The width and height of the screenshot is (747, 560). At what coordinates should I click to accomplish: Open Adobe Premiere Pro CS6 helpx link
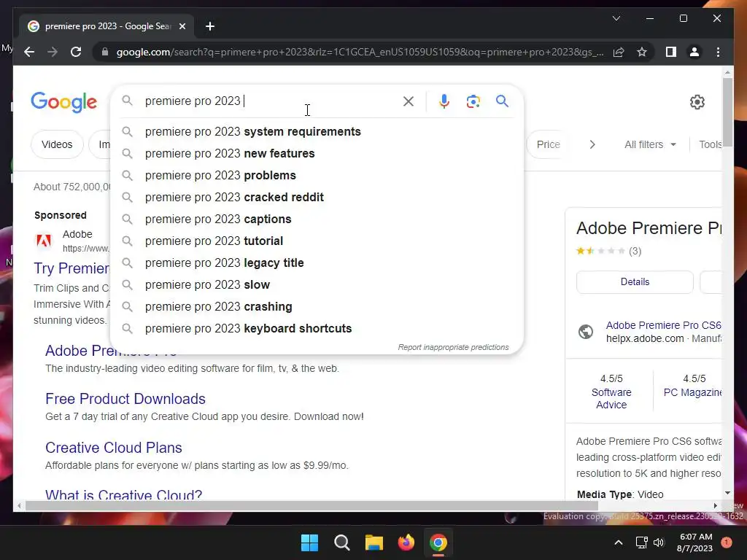click(x=663, y=325)
